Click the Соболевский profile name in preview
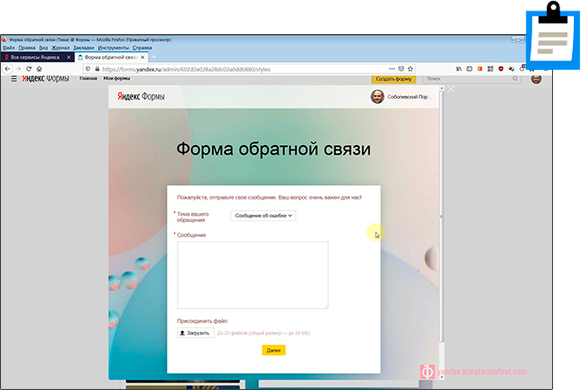The image size is (588, 390). point(409,97)
